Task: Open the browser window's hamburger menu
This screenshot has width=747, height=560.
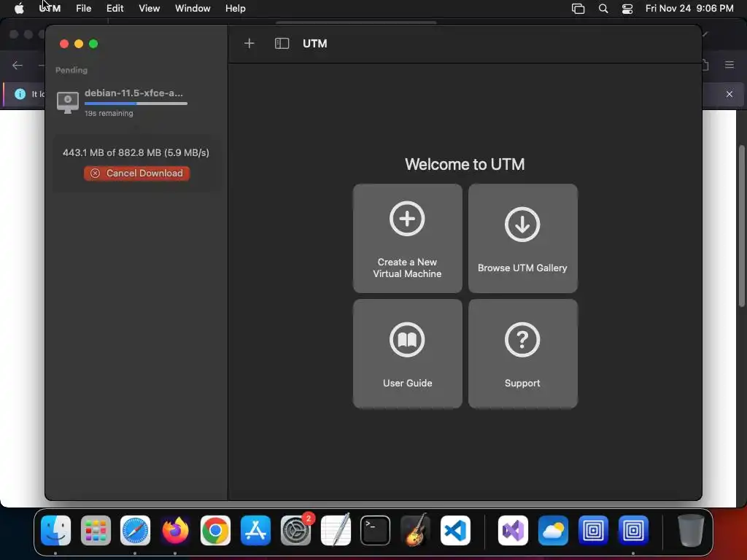Action: point(729,65)
